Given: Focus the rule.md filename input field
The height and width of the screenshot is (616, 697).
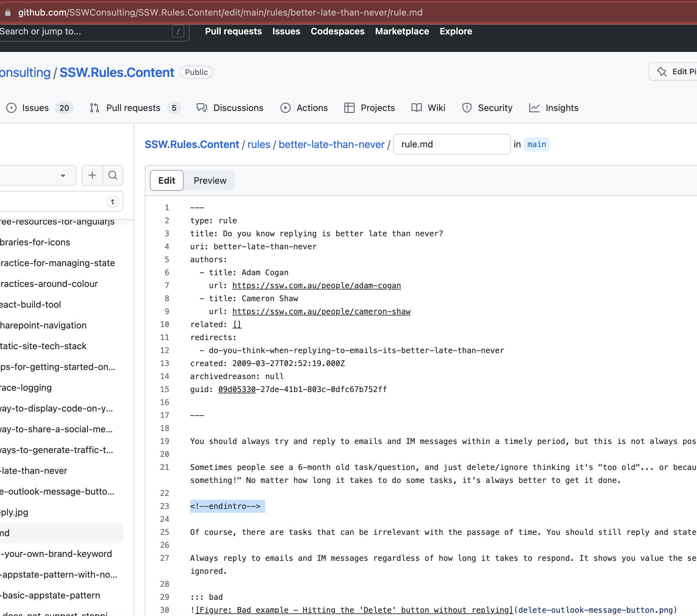Looking at the screenshot, I should [x=452, y=144].
